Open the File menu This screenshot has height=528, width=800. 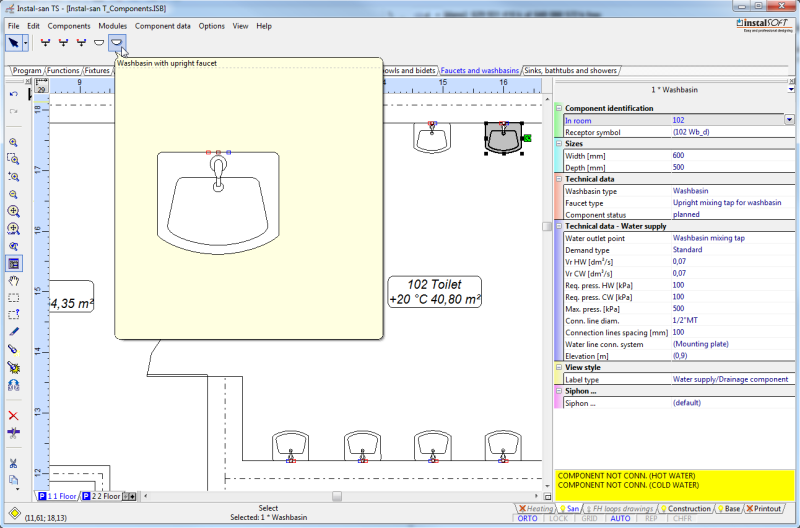[14, 26]
